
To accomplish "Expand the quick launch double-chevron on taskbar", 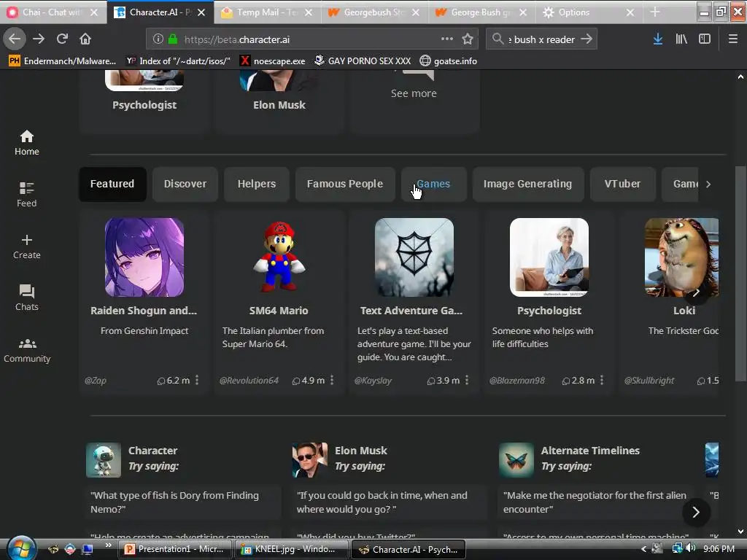I will pyautogui.click(x=108, y=545).
